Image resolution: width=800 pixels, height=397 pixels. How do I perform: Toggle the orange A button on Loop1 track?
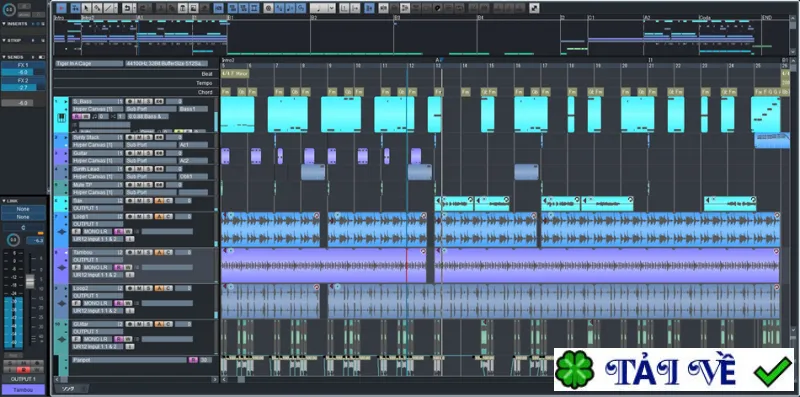coord(159,216)
